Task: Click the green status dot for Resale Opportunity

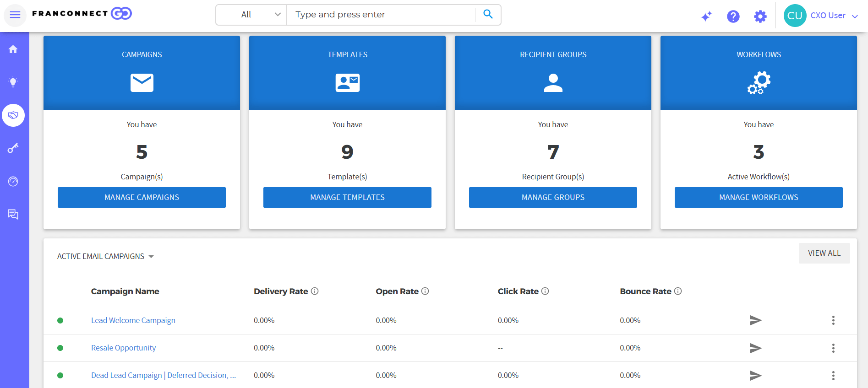Action: coord(60,348)
